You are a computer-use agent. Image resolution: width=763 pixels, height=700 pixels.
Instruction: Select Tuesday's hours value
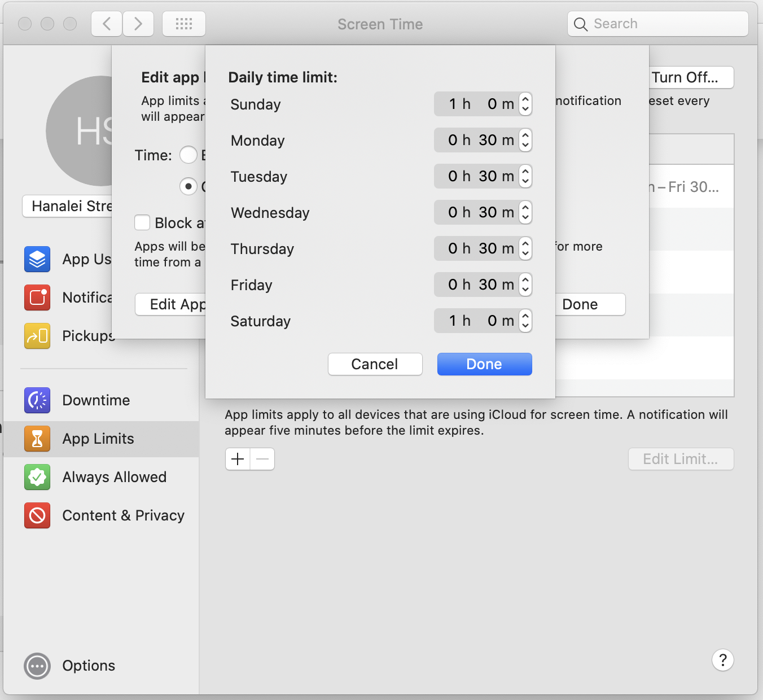453,176
